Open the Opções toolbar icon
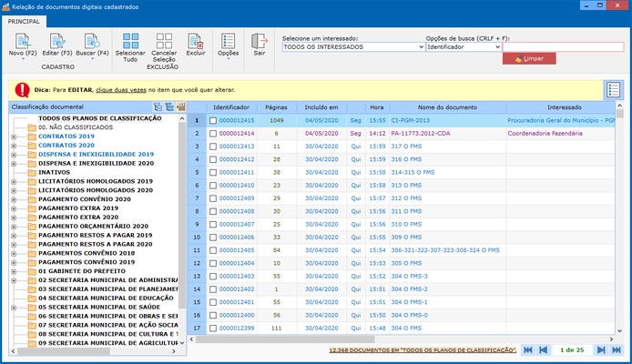632x364 pixels. tap(229, 41)
